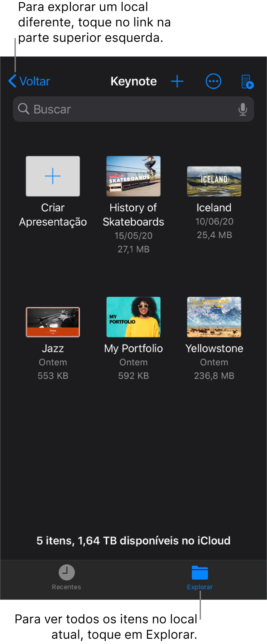Open the Jazz presentation thumbnail
Viewport: 267px width, 644px height.
point(53,322)
